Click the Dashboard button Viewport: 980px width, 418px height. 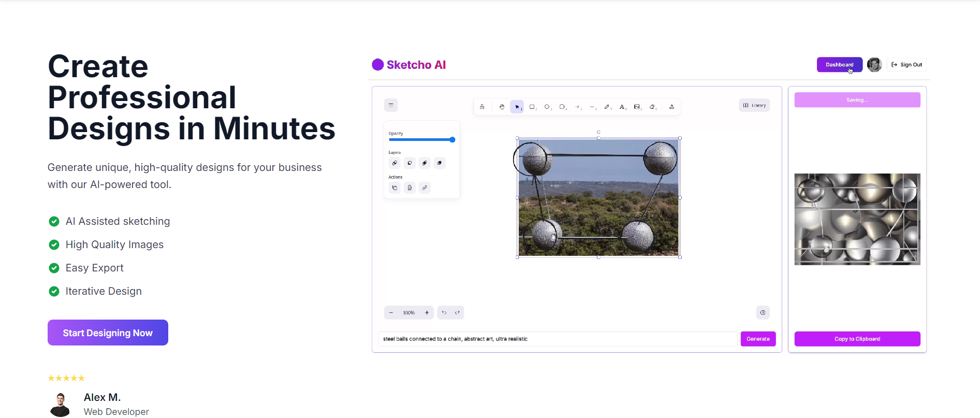click(839, 65)
